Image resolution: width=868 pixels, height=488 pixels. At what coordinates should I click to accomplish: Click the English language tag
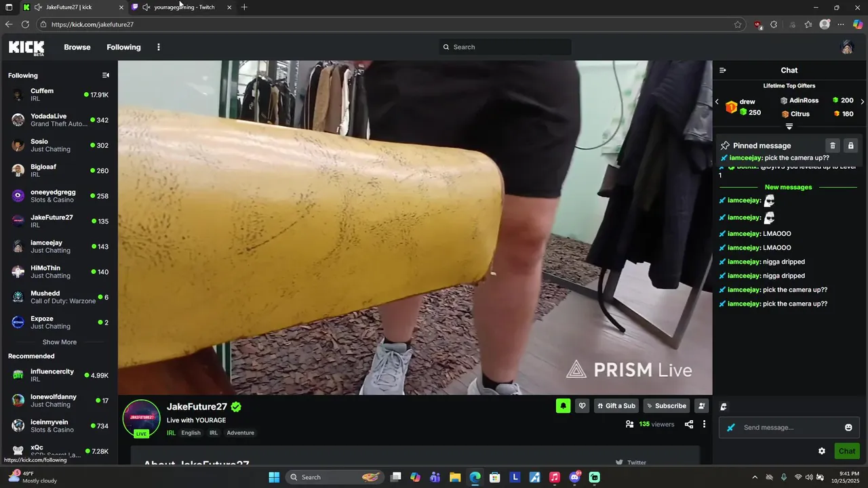click(x=191, y=432)
